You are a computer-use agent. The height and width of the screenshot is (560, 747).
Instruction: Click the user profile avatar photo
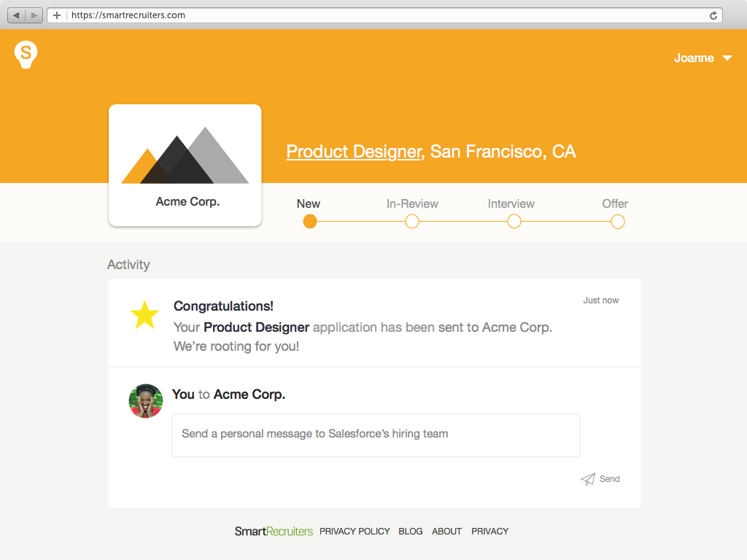[146, 401]
